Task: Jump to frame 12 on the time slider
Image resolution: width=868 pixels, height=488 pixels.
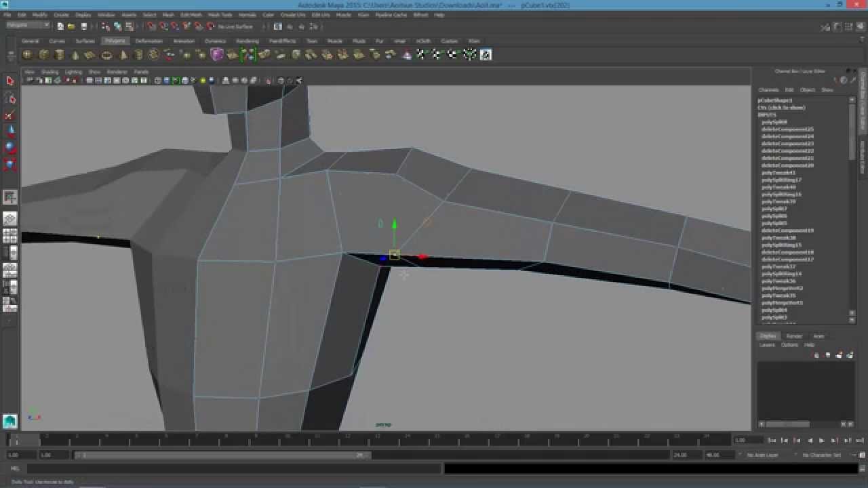Action: (x=347, y=439)
